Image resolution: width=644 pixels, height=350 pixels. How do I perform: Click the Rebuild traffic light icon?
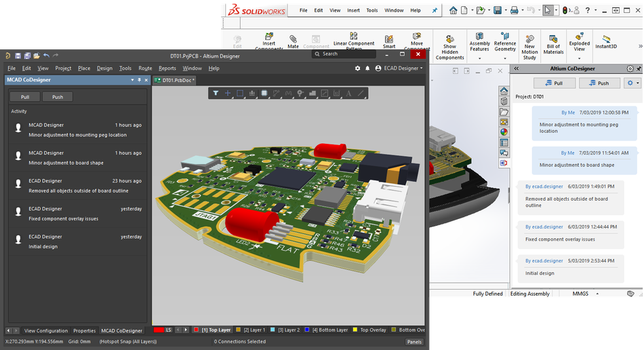(x=565, y=10)
